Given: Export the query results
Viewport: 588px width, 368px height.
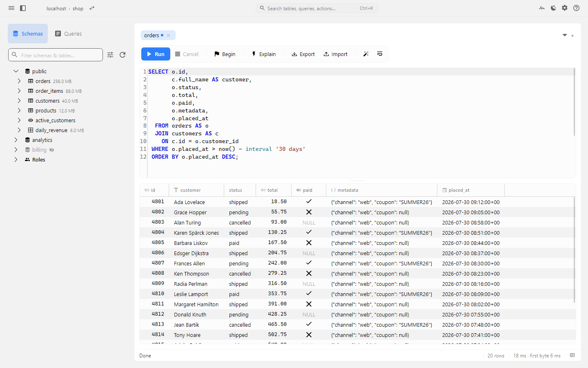Looking at the screenshot, I should [x=303, y=54].
